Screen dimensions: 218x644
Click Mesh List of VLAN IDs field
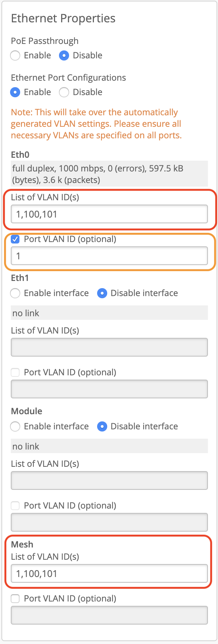[109, 573]
